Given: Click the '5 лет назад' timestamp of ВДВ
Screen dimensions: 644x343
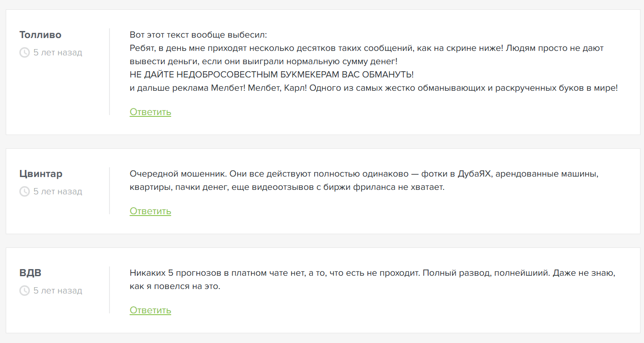Looking at the screenshot, I should click(x=58, y=291).
